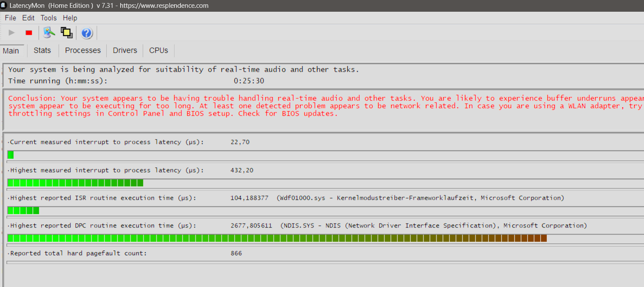The height and width of the screenshot is (287, 644).
Task: Click the ISR value 104,188377
Action: tap(249, 198)
